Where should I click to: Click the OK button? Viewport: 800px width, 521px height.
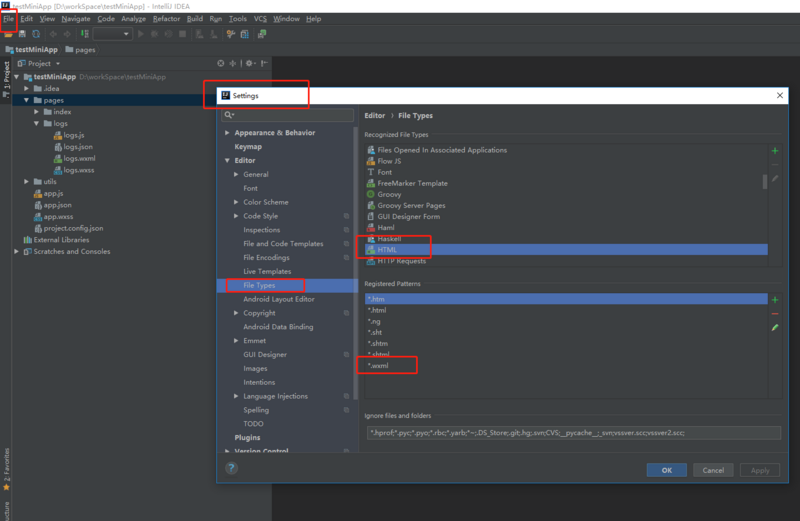[666, 470]
